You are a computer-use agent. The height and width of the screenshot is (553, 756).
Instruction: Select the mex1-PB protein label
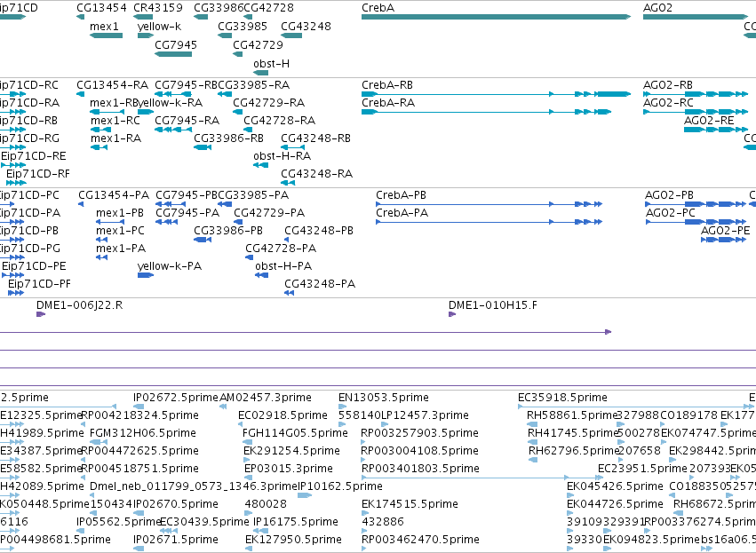tap(120, 213)
